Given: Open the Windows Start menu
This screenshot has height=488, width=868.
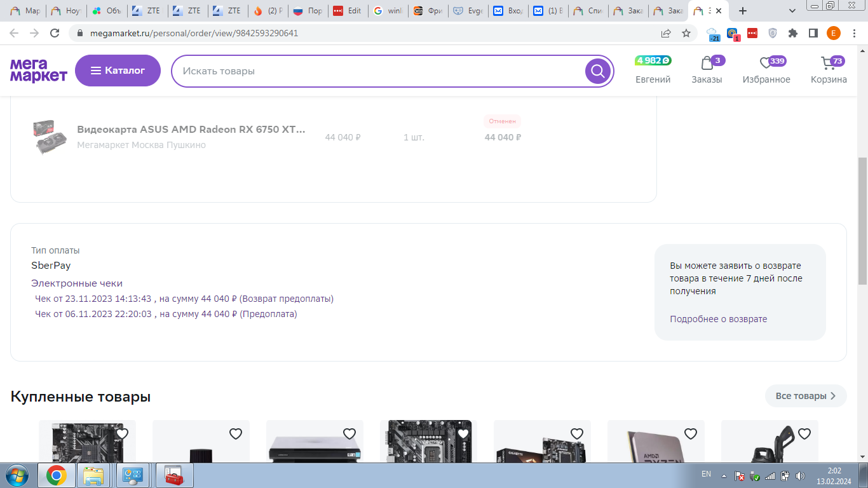Looking at the screenshot, I should [17, 475].
